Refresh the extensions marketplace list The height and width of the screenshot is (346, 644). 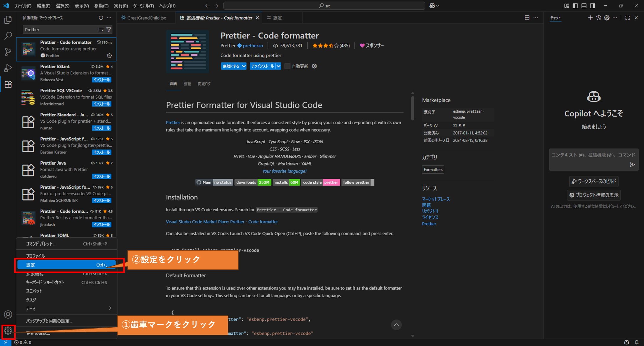pos(101,18)
